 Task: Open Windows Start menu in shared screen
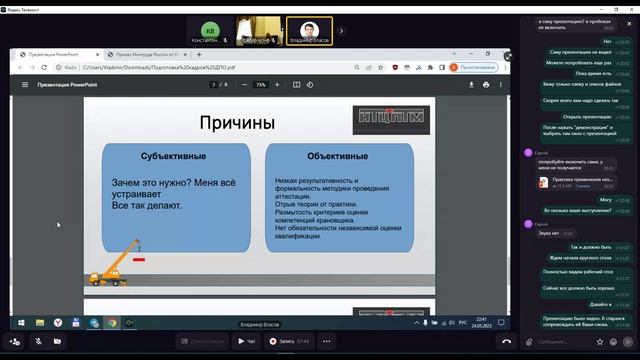[x=21, y=323]
